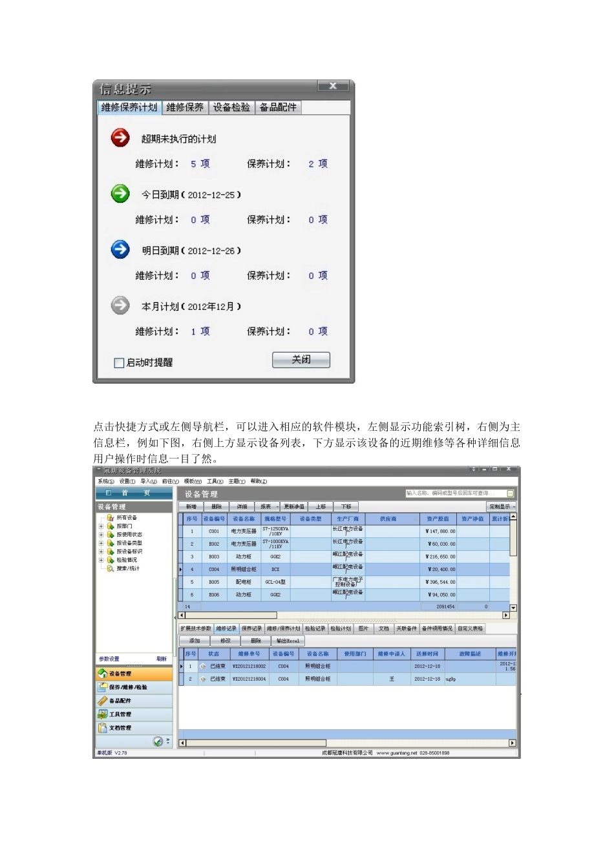The image size is (614, 868).
Task: Click the 修改 repair record button
Action: coord(226,641)
